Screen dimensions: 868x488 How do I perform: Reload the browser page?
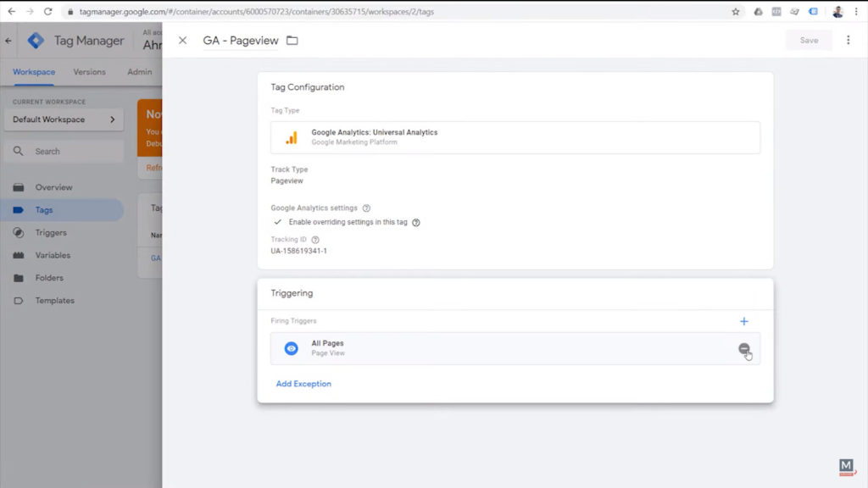pos(47,12)
